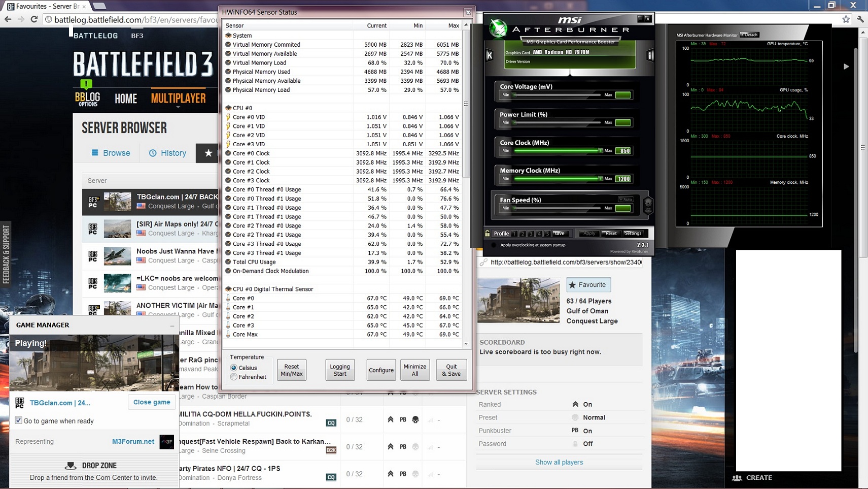The height and width of the screenshot is (489, 868).
Task: Open the Afterburner info 'i' button
Action: coord(650,55)
